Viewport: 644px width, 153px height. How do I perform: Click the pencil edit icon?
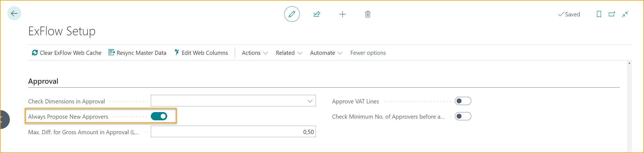(292, 14)
